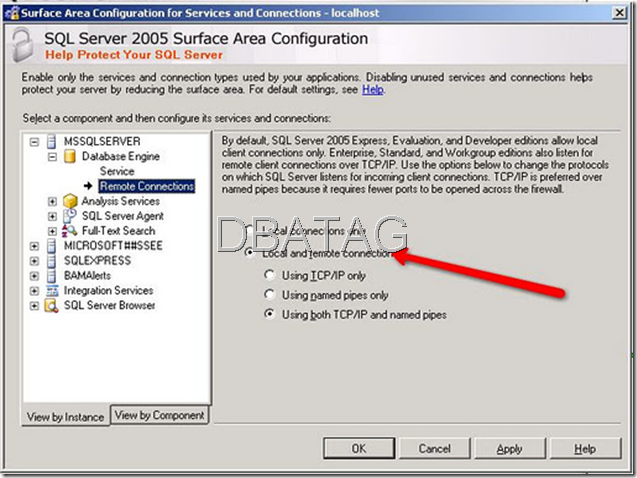Expand the SQL Server Browser node
Viewport: 637px width, 478px height.
pos(35,306)
